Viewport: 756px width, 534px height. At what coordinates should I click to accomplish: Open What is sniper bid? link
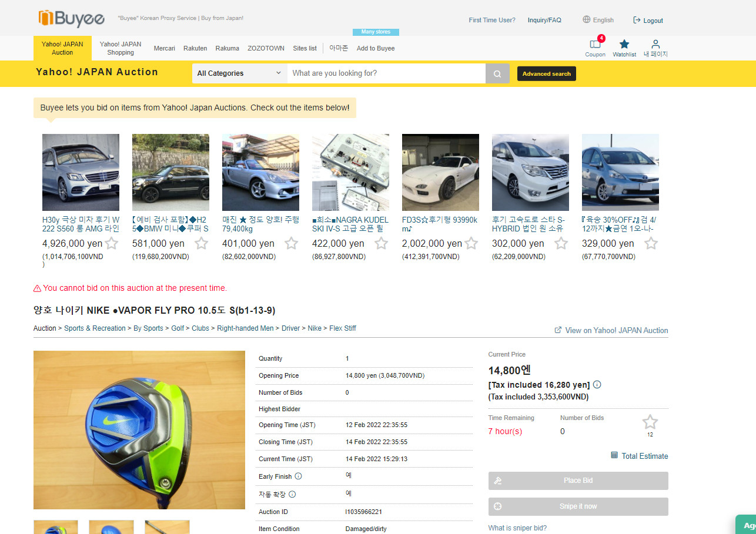(517, 528)
